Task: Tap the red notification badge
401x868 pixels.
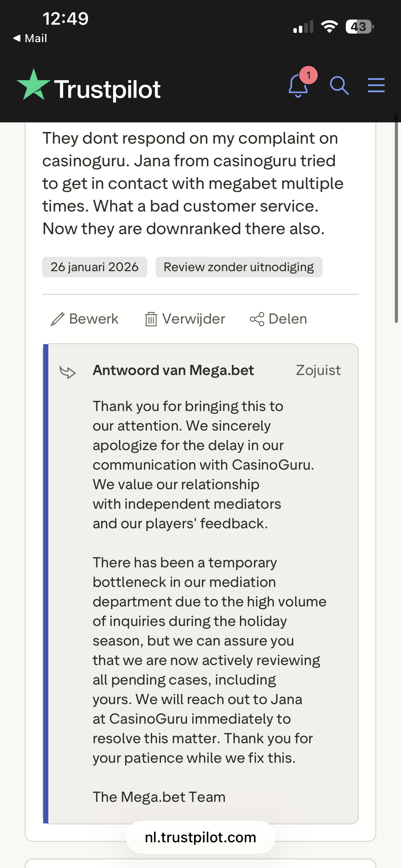Action: click(308, 75)
